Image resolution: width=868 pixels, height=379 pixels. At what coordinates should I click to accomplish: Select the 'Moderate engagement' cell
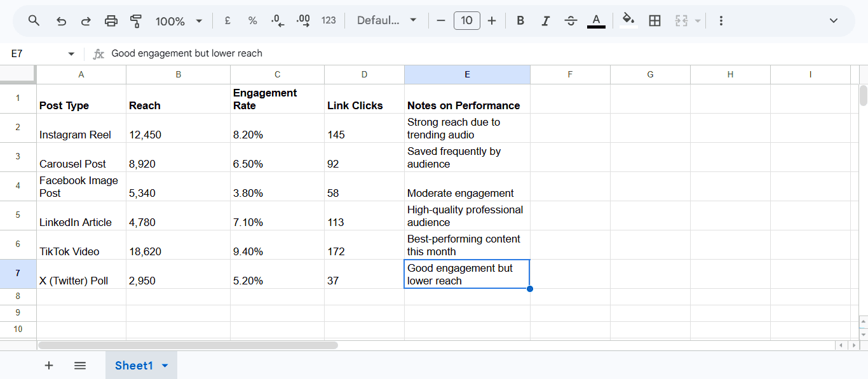pyautogui.click(x=467, y=187)
